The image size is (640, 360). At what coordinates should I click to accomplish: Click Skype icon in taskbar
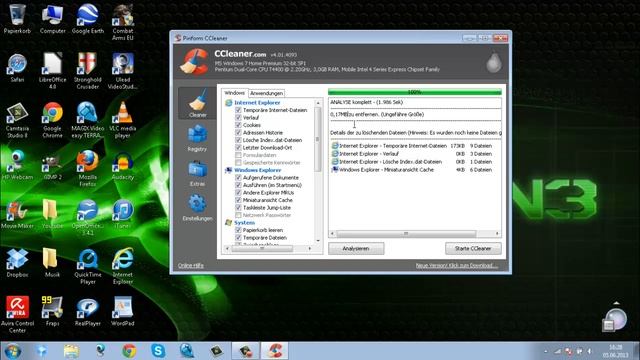158,351
